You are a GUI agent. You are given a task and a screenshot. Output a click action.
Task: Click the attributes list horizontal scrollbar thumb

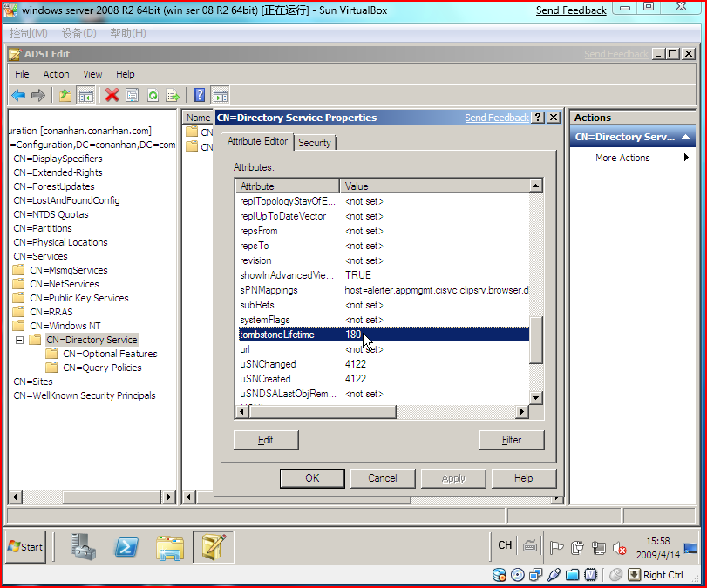(323, 411)
